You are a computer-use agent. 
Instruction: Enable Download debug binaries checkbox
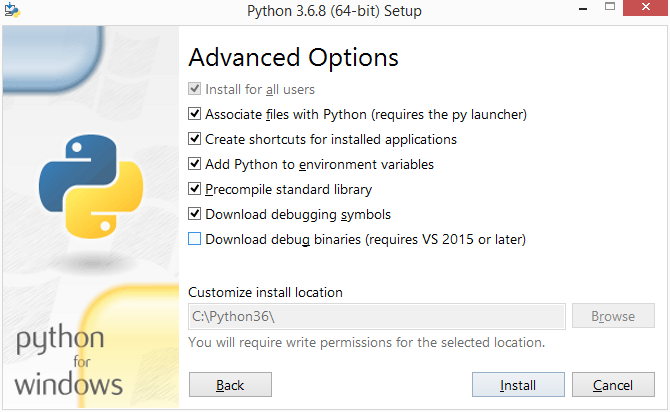tap(194, 238)
